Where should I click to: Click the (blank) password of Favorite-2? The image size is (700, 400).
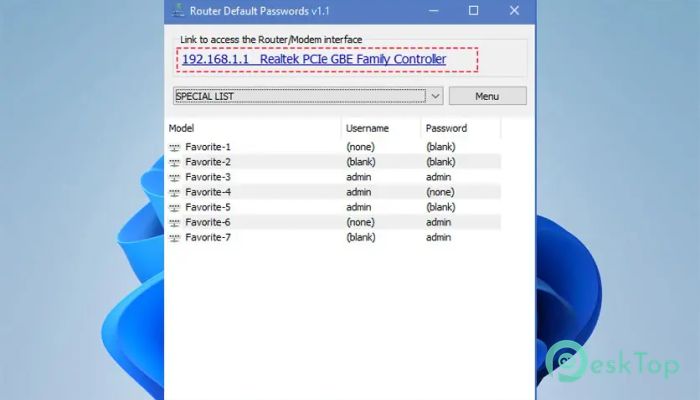[441, 162]
